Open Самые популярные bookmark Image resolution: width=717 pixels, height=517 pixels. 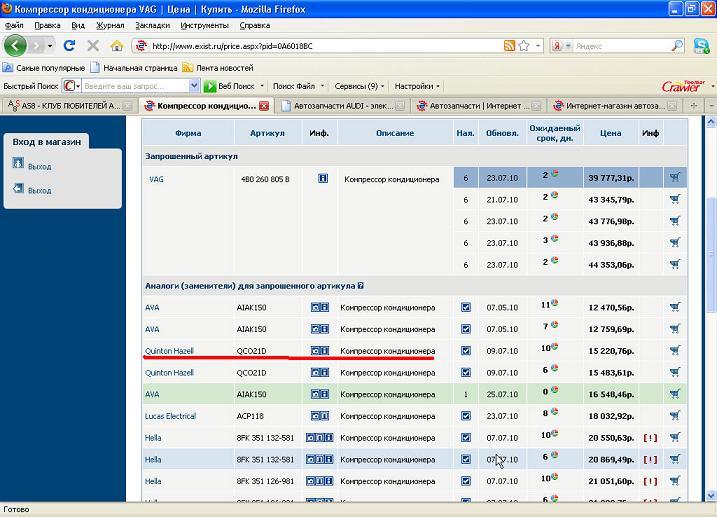pyautogui.click(x=44, y=68)
